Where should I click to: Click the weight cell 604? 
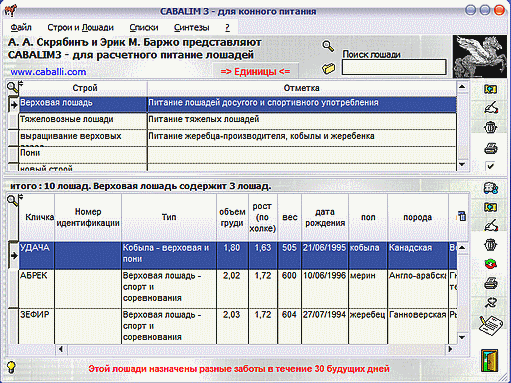point(289,326)
